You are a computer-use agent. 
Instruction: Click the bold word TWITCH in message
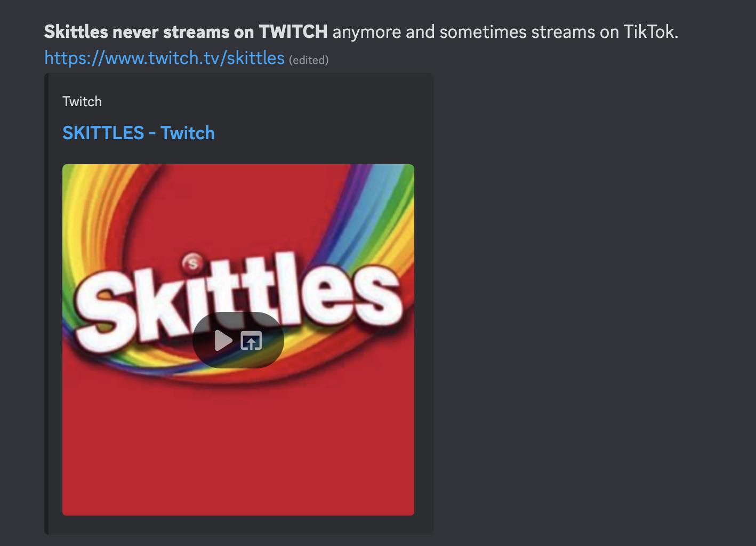[x=293, y=32]
